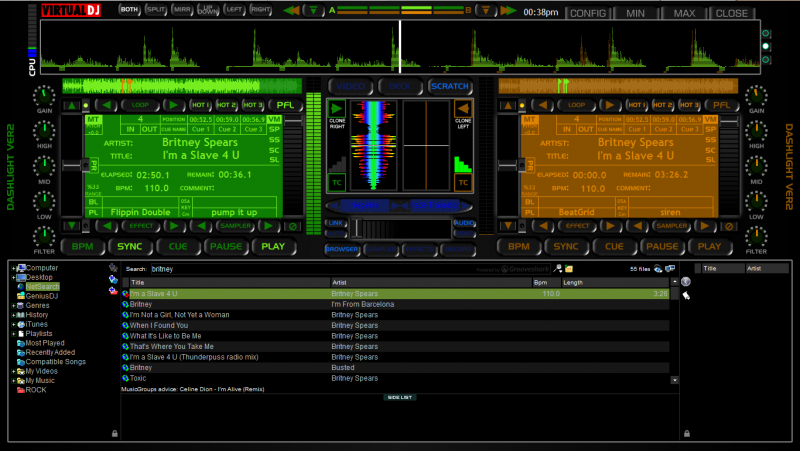Image resolution: width=800 pixels, height=451 pixels.
Task: Expand the Computer tree node
Action: (x=13, y=268)
